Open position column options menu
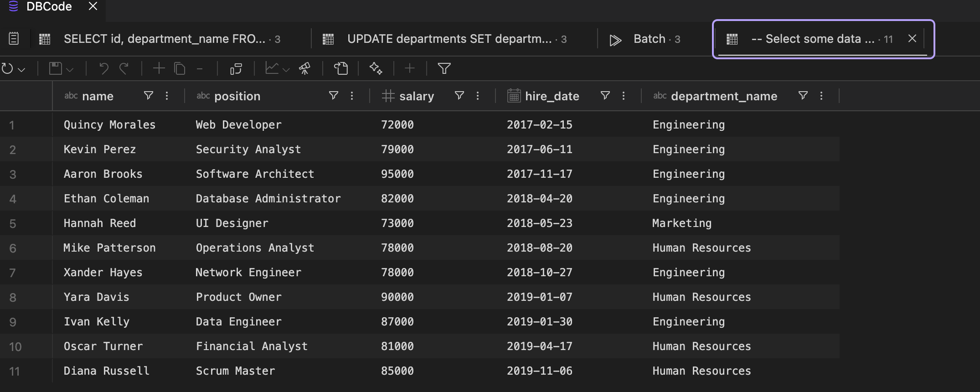This screenshot has height=392, width=980. click(x=352, y=96)
